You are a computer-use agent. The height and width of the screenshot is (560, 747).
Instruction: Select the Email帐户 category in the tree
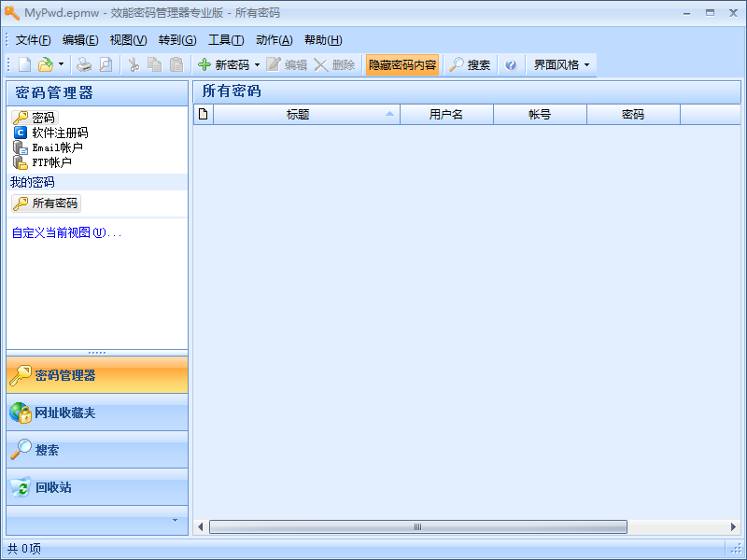(x=56, y=147)
